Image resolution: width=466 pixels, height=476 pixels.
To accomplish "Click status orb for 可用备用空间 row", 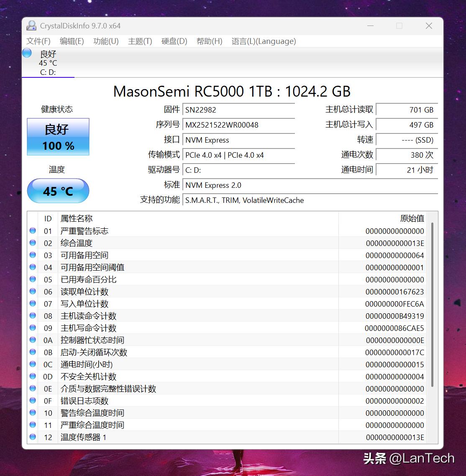I will point(33,255).
